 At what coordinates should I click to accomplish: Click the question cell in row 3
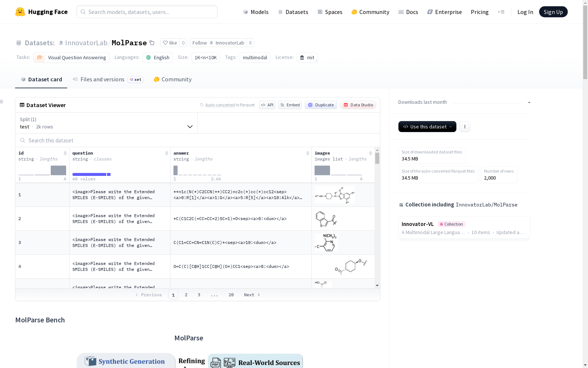click(x=120, y=243)
